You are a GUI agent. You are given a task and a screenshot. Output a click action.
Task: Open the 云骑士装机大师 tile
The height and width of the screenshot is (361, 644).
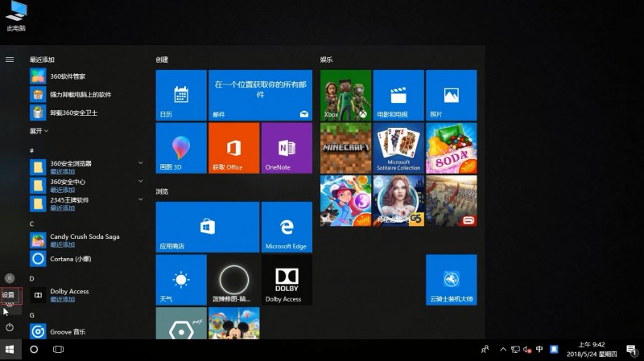pyautogui.click(x=451, y=280)
